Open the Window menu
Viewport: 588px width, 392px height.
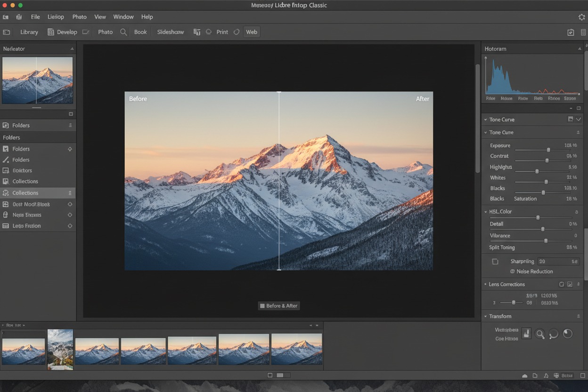tap(123, 17)
